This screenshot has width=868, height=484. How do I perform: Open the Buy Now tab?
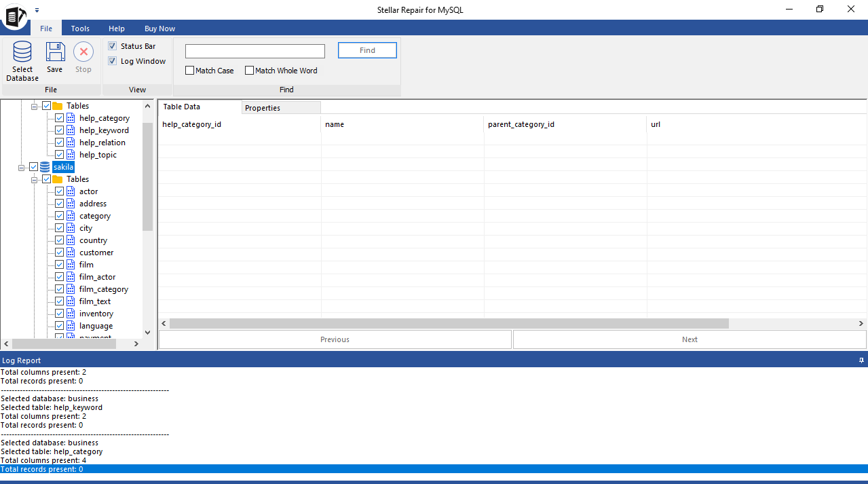159,29
